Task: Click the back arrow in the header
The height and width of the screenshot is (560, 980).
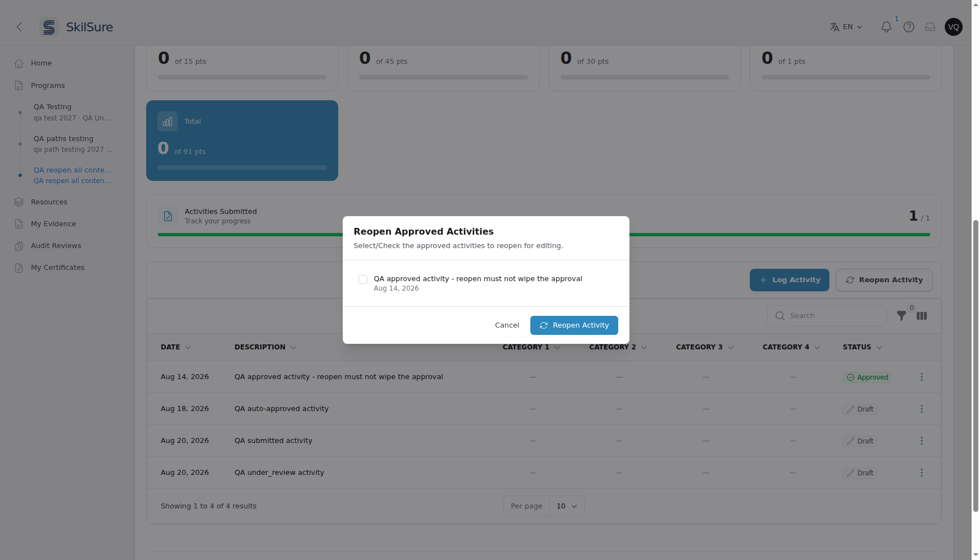Action: tap(19, 27)
